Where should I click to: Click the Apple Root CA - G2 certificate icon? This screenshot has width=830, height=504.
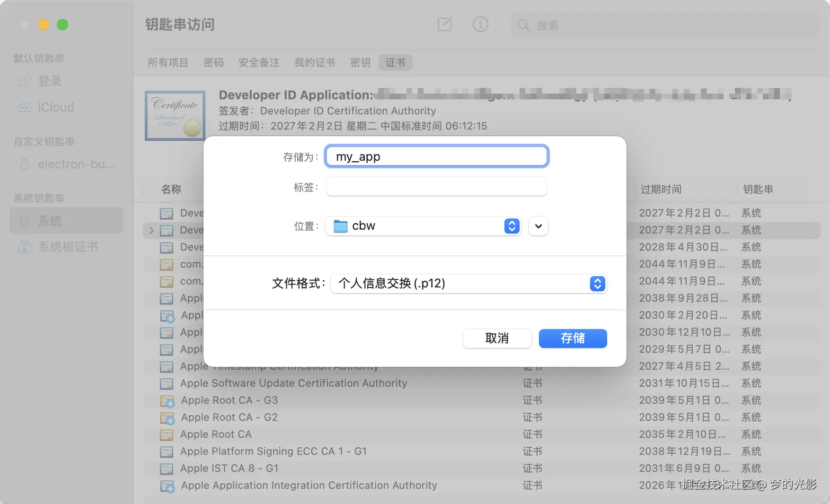click(x=167, y=418)
